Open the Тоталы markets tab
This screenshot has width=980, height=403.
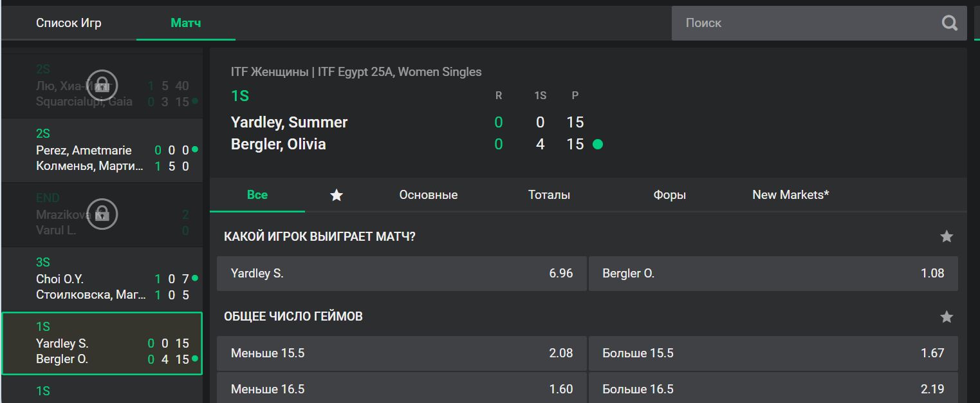coord(549,195)
